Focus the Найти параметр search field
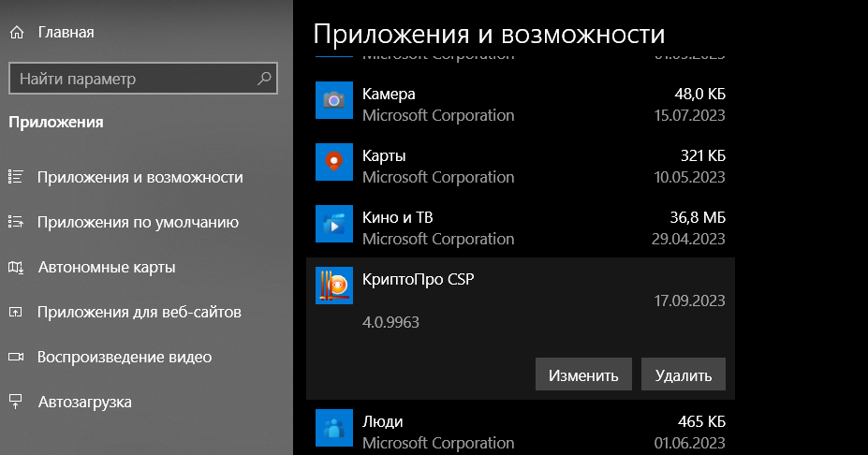Screen dimensions: 868x455 [143, 79]
